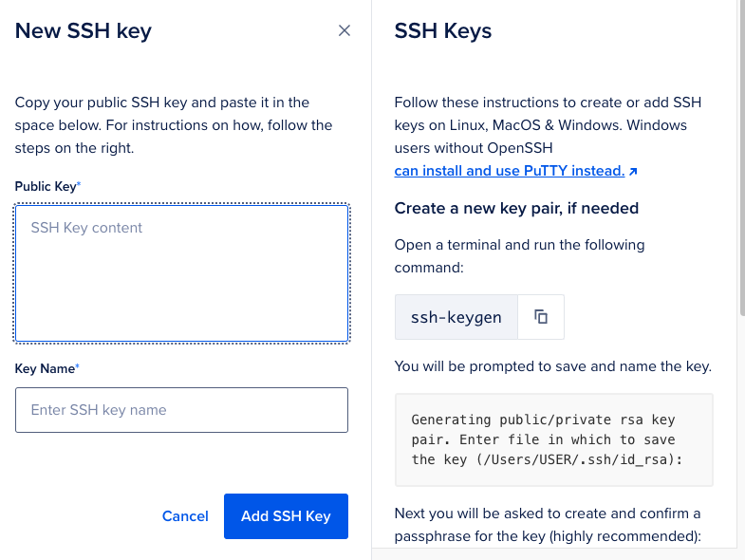
Task: Copy the ssh-keygen command via copy icon
Action: tap(541, 317)
